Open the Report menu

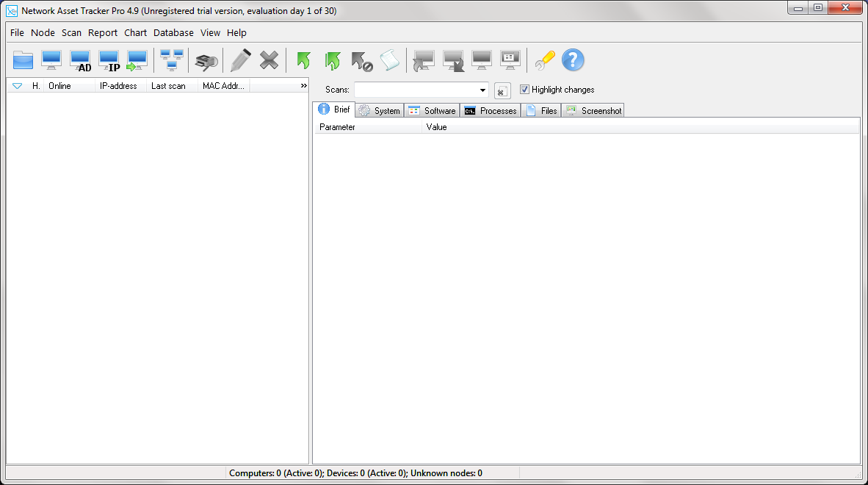coord(102,32)
